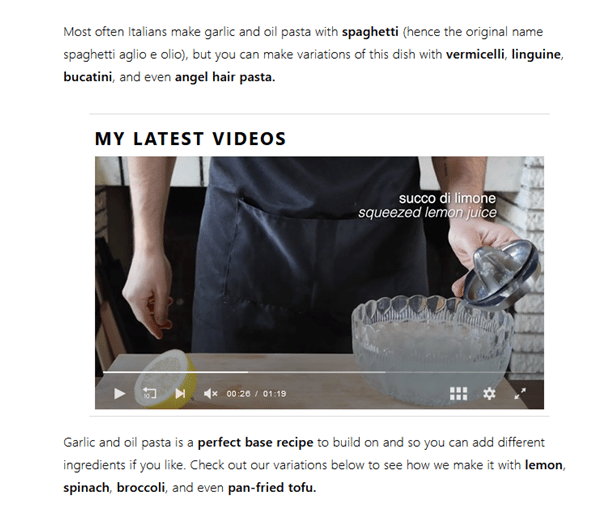Click the bold word spaghetti
This screenshot has height=518, width=601.
[x=370, y=32]
